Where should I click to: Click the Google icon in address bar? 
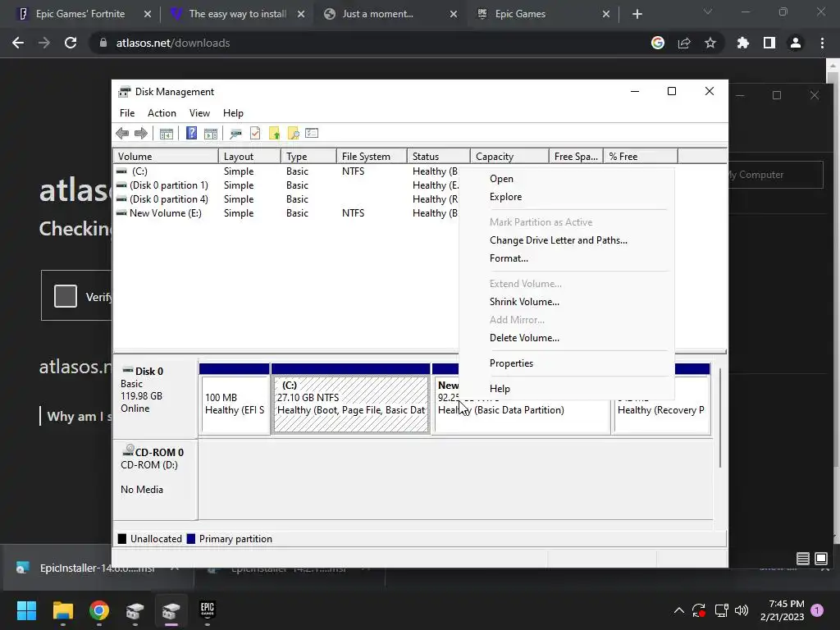click(x=658, y=43)
